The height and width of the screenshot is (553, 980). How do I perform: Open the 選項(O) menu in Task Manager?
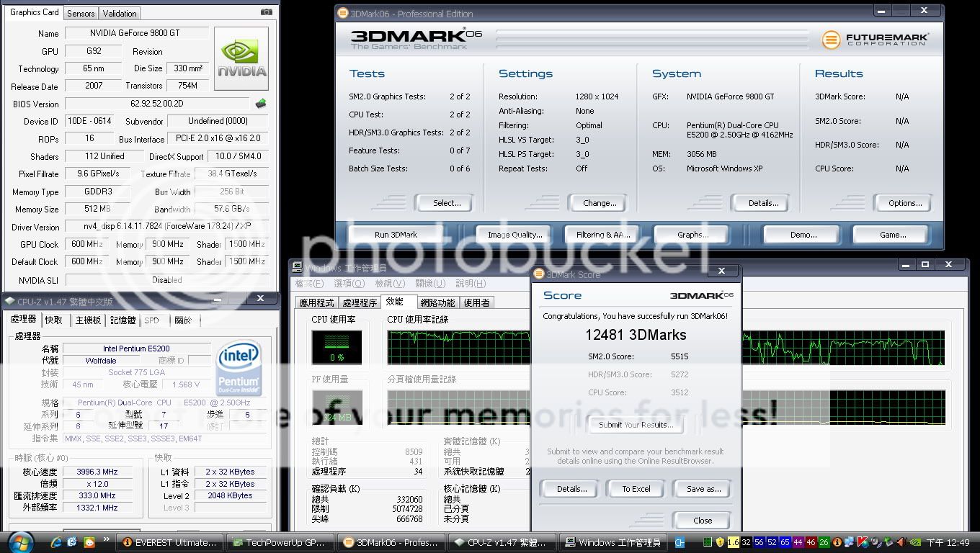pos(349,284)
